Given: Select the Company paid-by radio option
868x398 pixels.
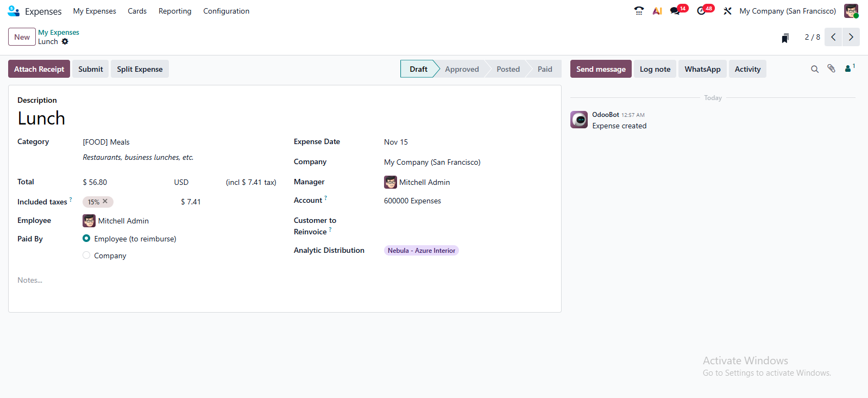Looking at the screenshot, I should [x=86, y=255].
